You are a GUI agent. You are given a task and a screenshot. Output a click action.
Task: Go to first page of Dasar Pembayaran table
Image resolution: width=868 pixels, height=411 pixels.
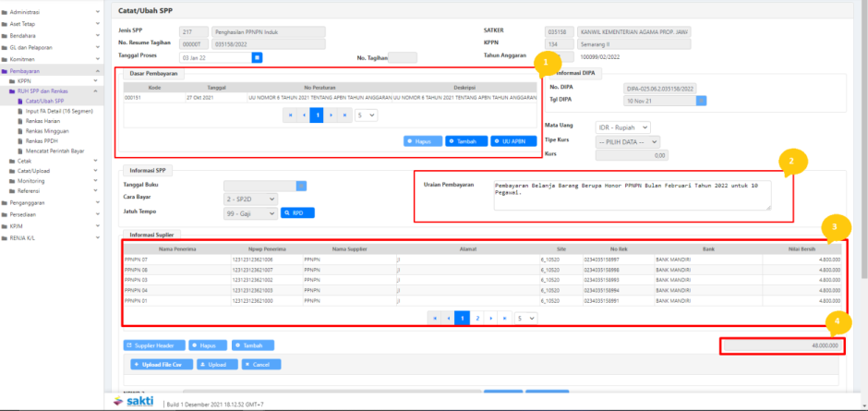click(x=292, y=115)
